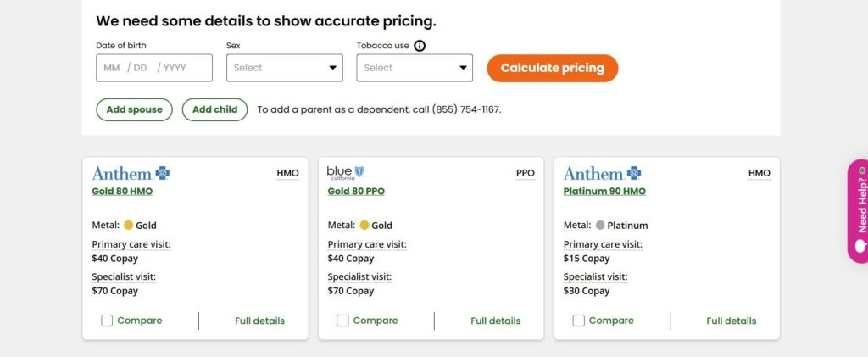Click the Date of birth field
Viewport: 868px width, 357px height.
tap(154, 68)
